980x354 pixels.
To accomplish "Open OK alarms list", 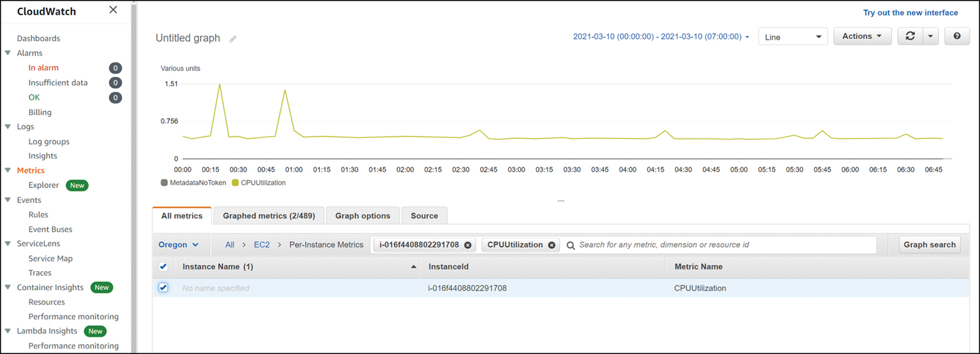I will click(x=34, y=97).
